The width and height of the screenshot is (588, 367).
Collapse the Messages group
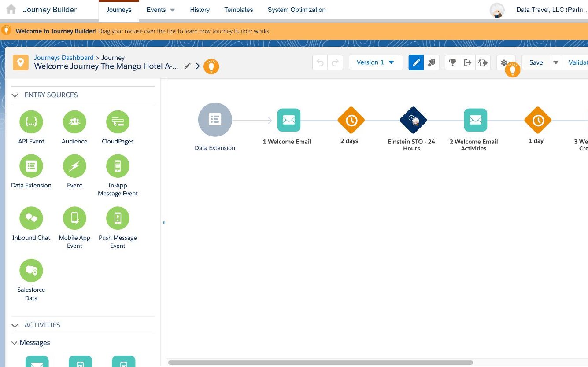coord(15,343)
